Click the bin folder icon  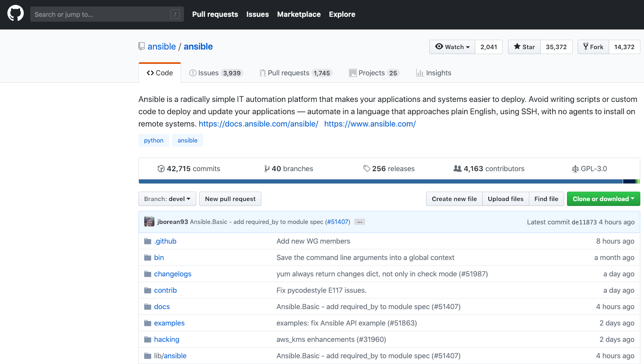[148, 258]
